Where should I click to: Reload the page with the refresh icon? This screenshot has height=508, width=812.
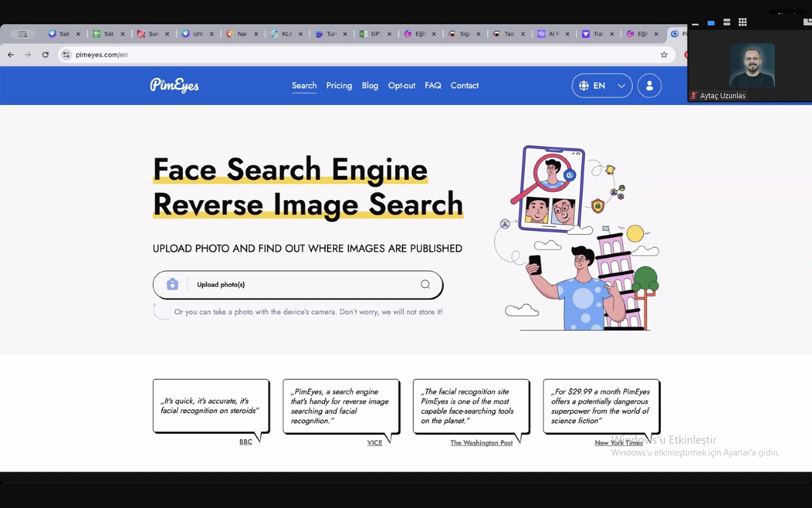click(x=46, y=55)
